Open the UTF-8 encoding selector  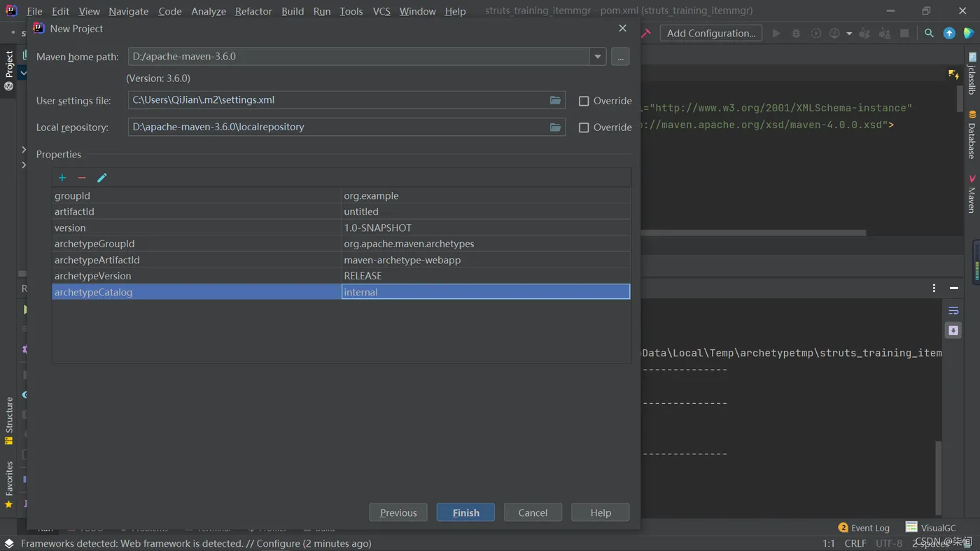pos(889,543)
